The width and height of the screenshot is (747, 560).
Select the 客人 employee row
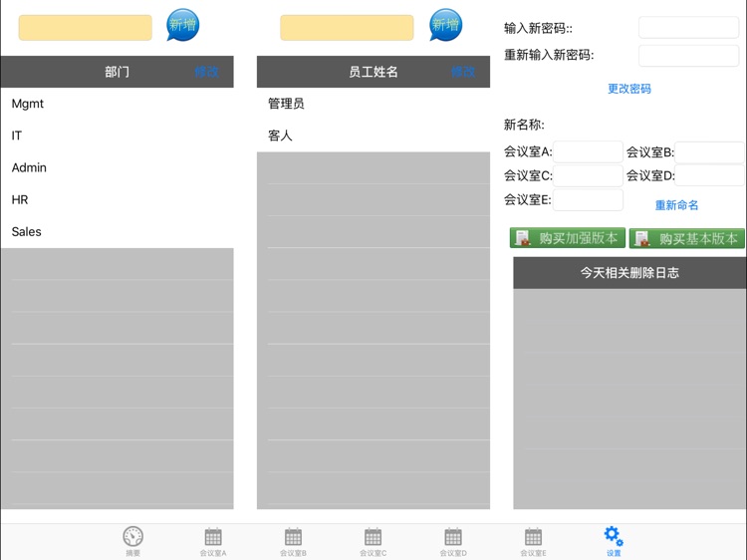(373, 136)
